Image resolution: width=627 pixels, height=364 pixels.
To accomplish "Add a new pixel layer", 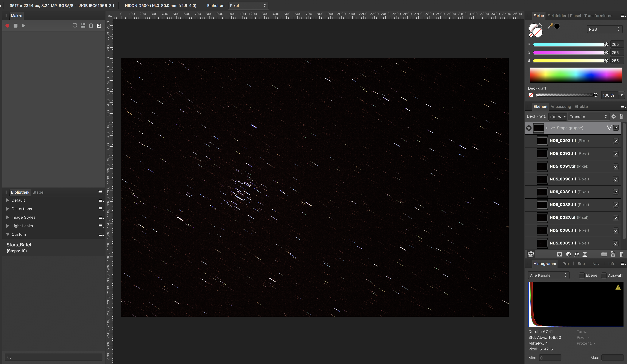I will click(x=613, y=254).
